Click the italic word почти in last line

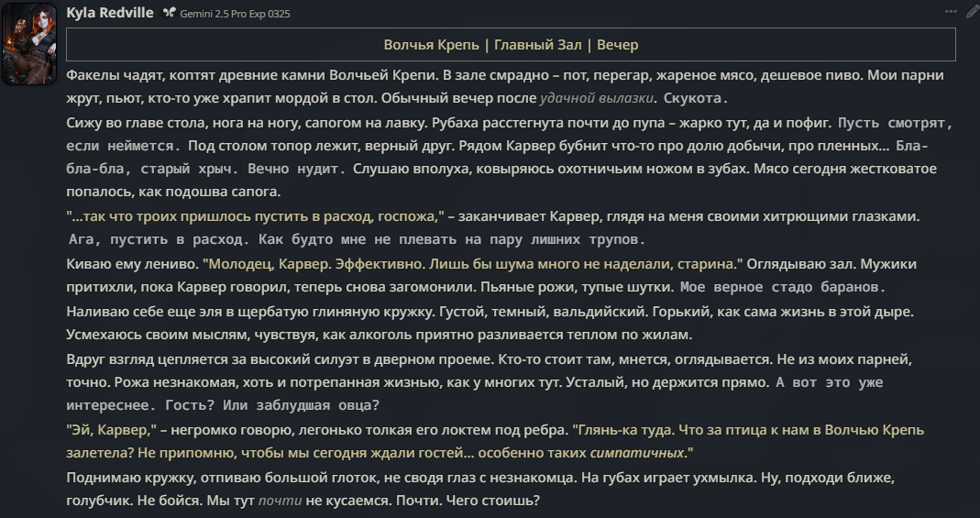[x=280, y=501]
